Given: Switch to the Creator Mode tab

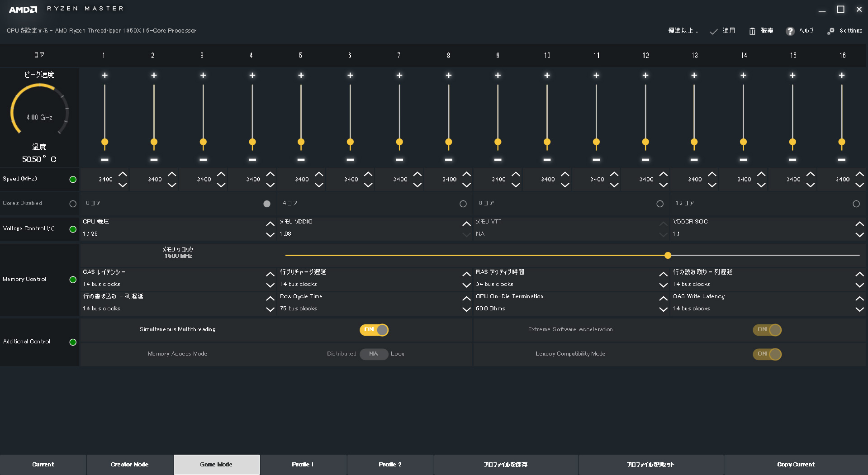Looking at the screenshot, I should (x=130, y=465).
